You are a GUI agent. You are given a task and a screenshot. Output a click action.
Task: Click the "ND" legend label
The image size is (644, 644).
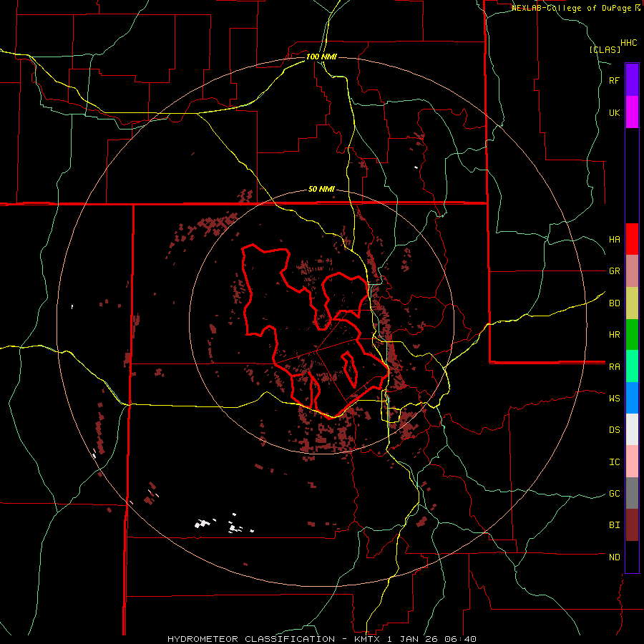point(615,557)
